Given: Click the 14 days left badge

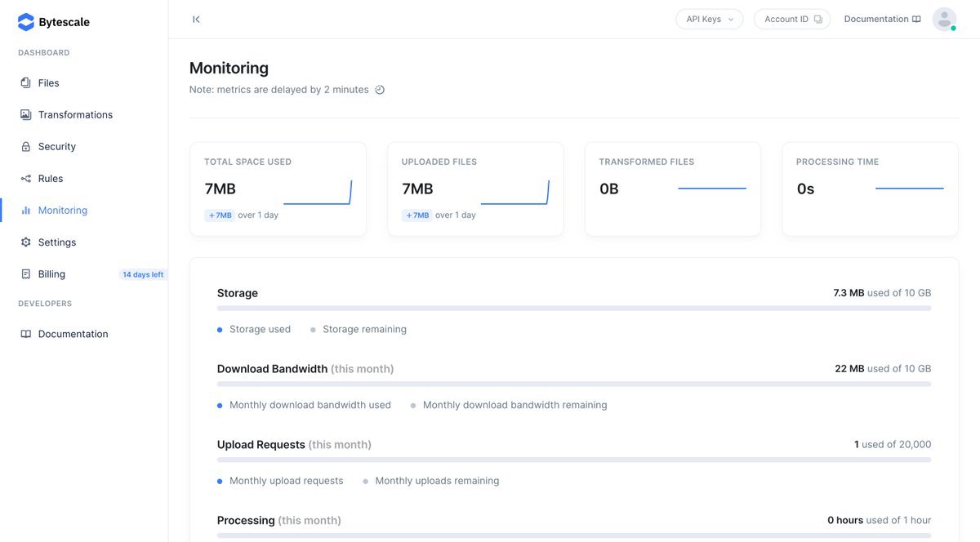Looking at the screenshot, I should (x=143, y=275).
